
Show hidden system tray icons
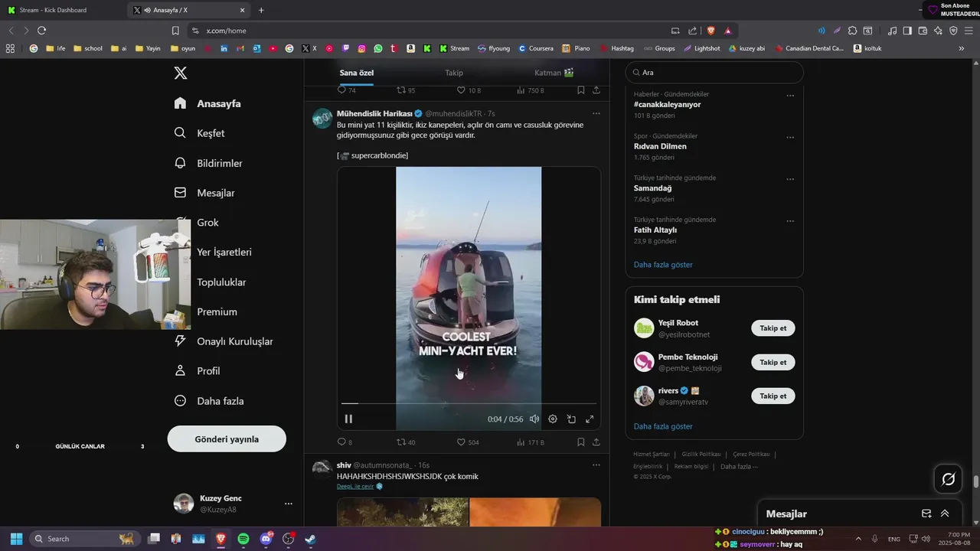click(x=857, y=539)
